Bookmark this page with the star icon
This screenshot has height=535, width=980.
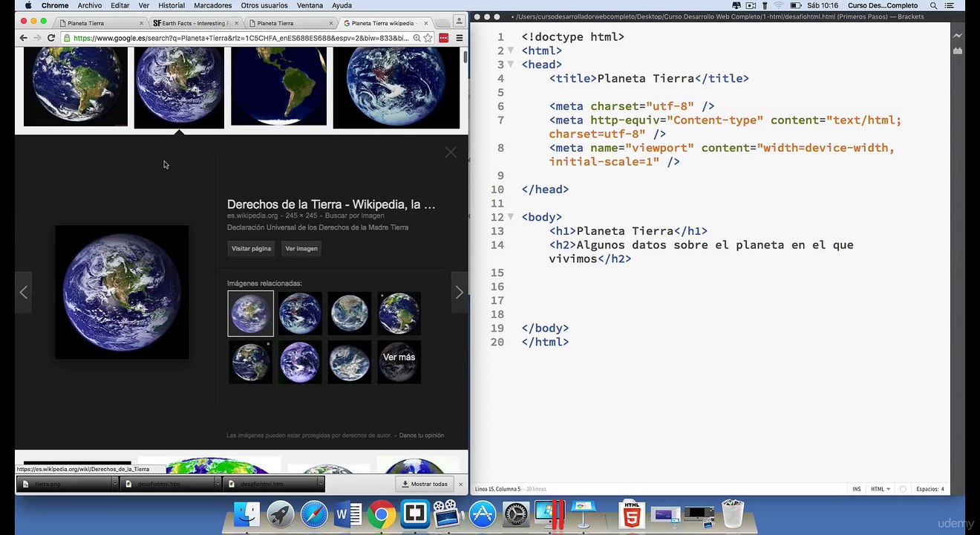click(x=428, y=38)
